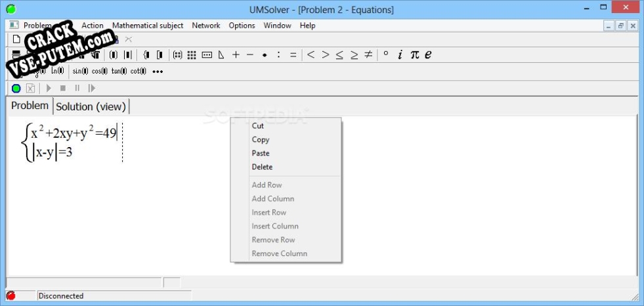The height and width of the screenshot is (306, 644).
Task: Insert the plus sign
Action: click(x=236, y=55)
